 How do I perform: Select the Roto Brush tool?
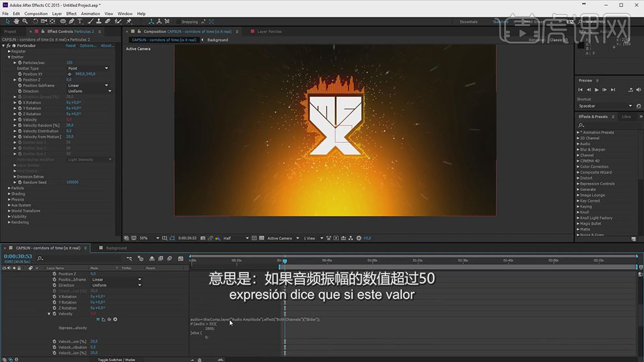(118, 21)
